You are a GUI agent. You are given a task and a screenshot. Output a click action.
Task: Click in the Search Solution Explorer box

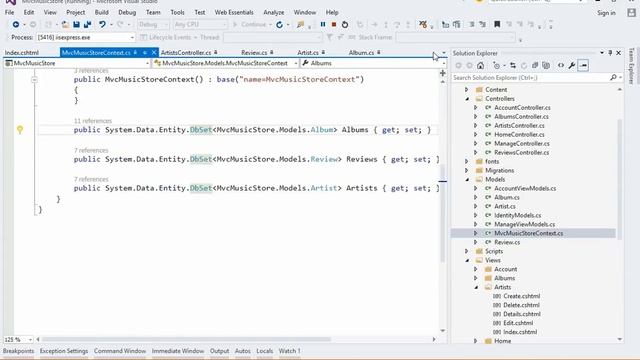[530, 78]
